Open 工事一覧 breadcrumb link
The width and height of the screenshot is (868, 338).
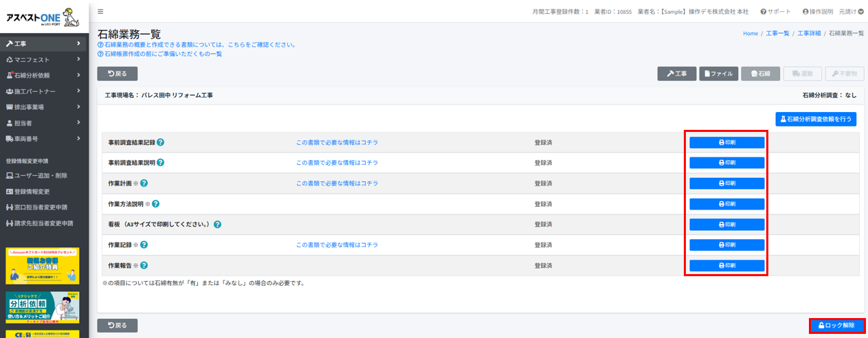pyautogui.click(x=777, y=33)
